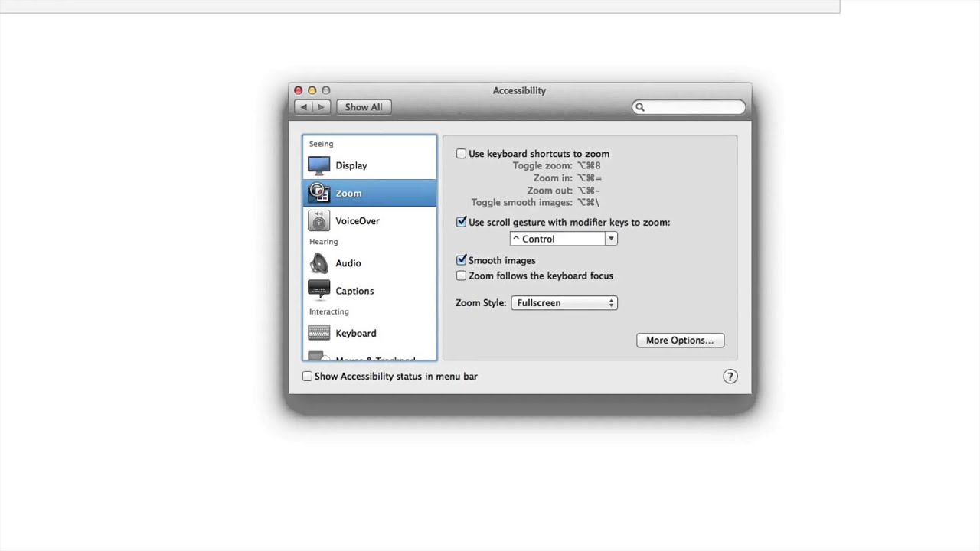The width and height of the screenshot is (980, 551).
Task: Close the Accessibility window with red button
Action: pyautogui.click(x=299, y=90)
